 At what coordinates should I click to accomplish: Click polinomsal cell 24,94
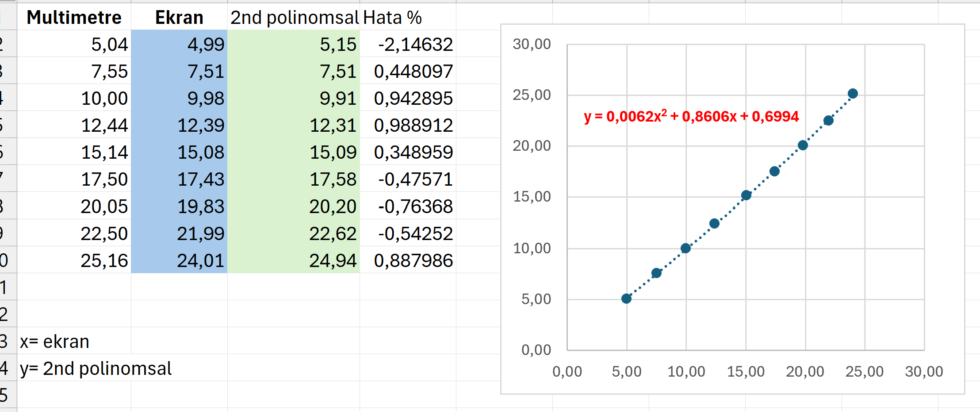294,260
